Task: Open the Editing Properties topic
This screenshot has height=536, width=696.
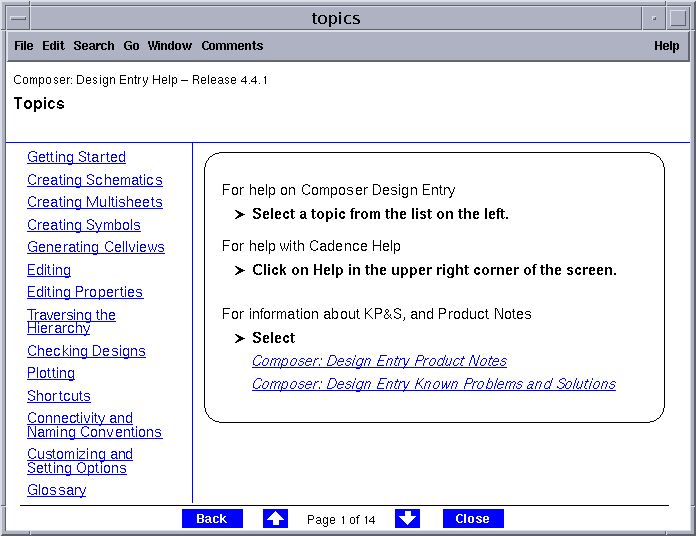Action: coord(85,292)
